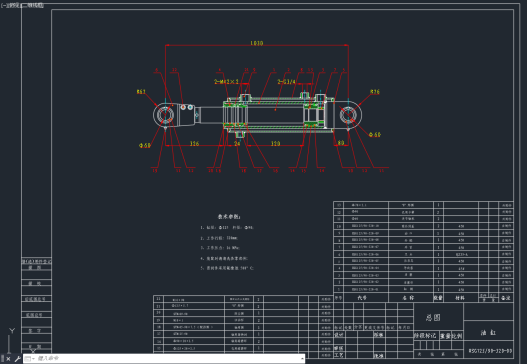Select the 80 dimension text
Screen dimensions: 527x364
tap(341, 143)
